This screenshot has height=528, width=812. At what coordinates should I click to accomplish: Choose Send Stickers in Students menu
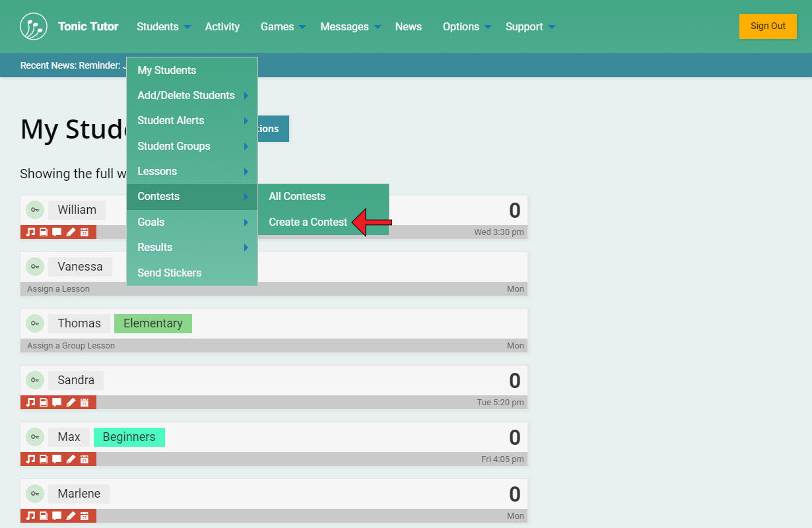[169, 273]
